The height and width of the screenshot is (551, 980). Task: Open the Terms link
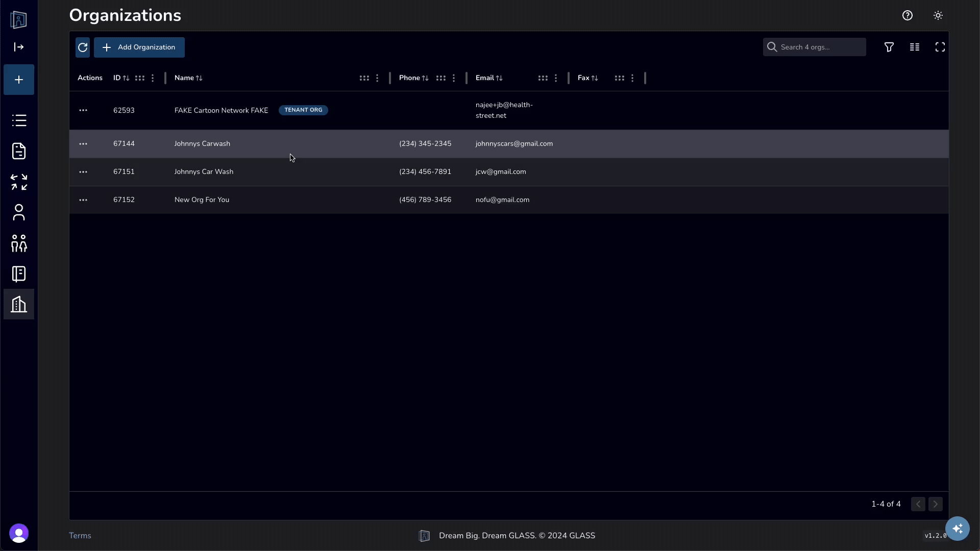point(80,536)
